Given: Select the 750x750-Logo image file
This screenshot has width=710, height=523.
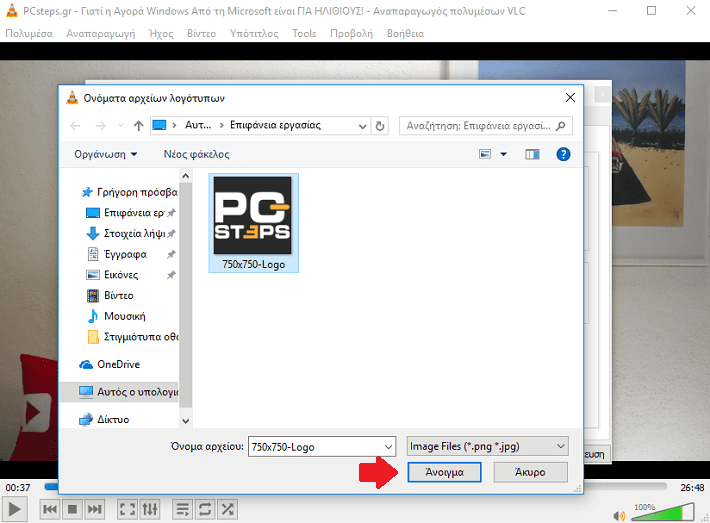Looking at the screenshot, I should click(x=253, y=223).
